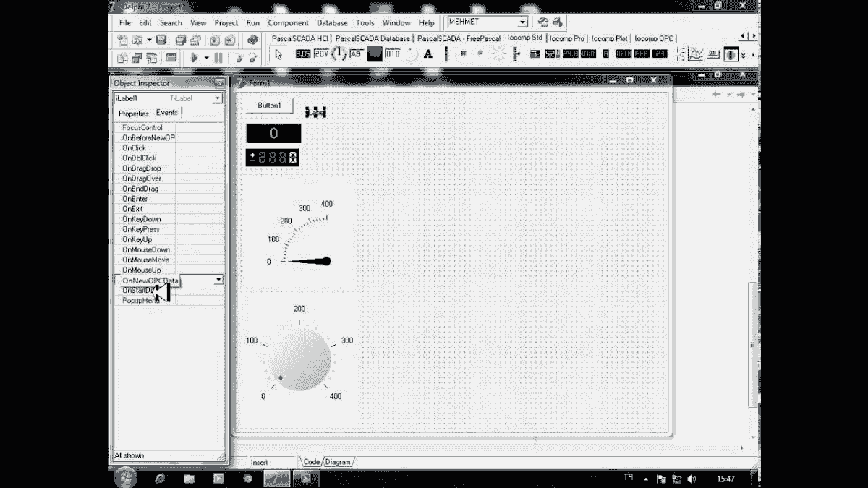The image size is (868, 488).
Task: Click the Save floppy disk toolbar icon
Action: tap(161, 40)
